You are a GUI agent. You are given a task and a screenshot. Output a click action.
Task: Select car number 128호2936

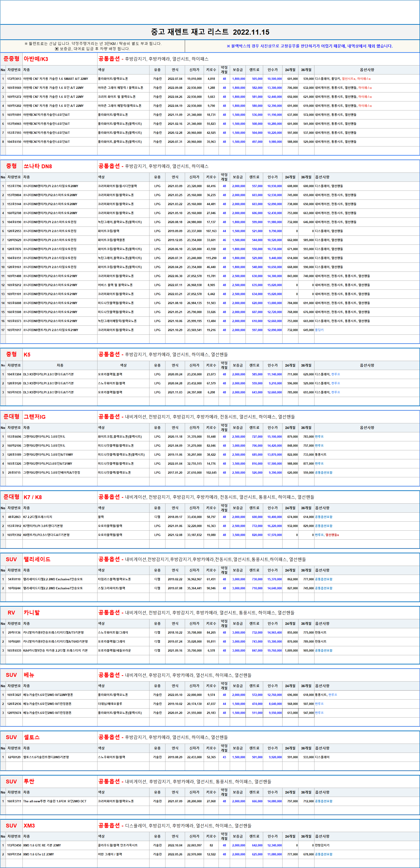point(14,704)
